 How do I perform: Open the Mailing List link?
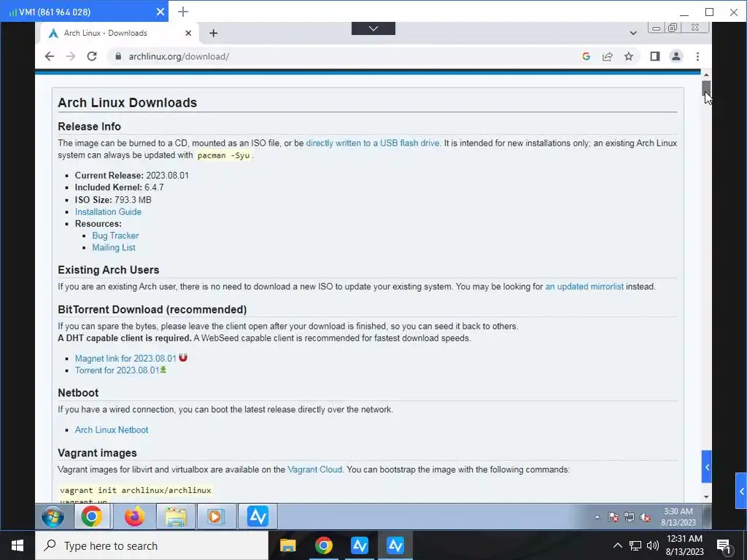click(x=113, y=247)
